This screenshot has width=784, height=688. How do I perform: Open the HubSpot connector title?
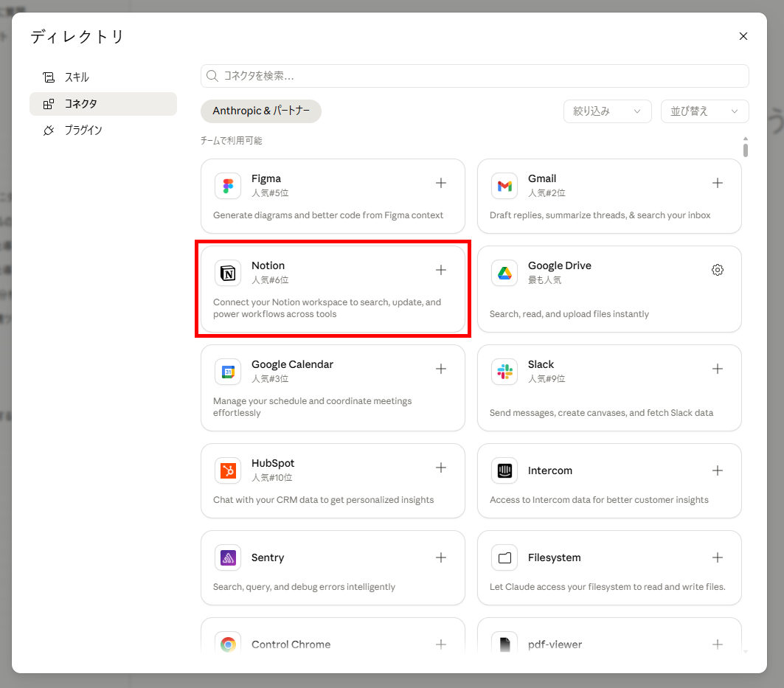click(x=273, y=464)
